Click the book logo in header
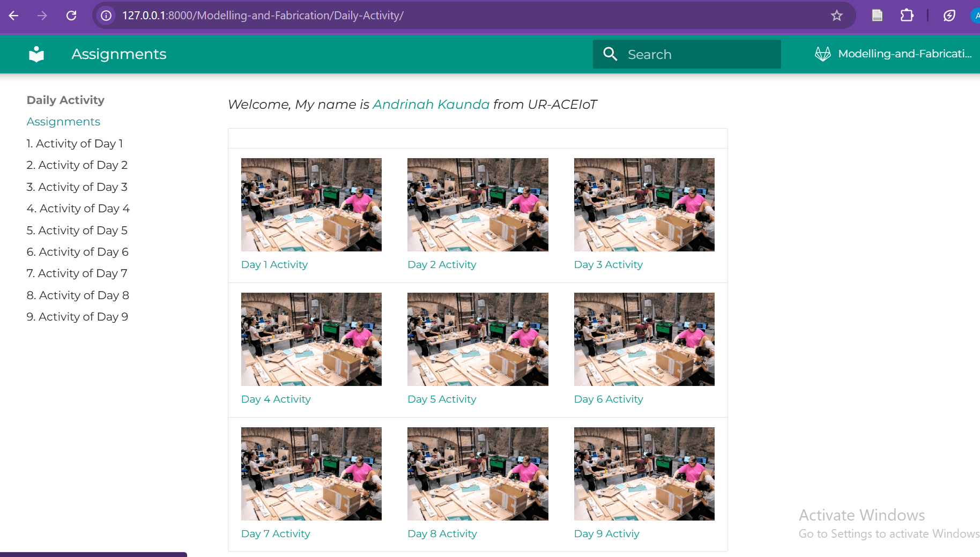The image size is (980, 557). (x=36, y=54)
